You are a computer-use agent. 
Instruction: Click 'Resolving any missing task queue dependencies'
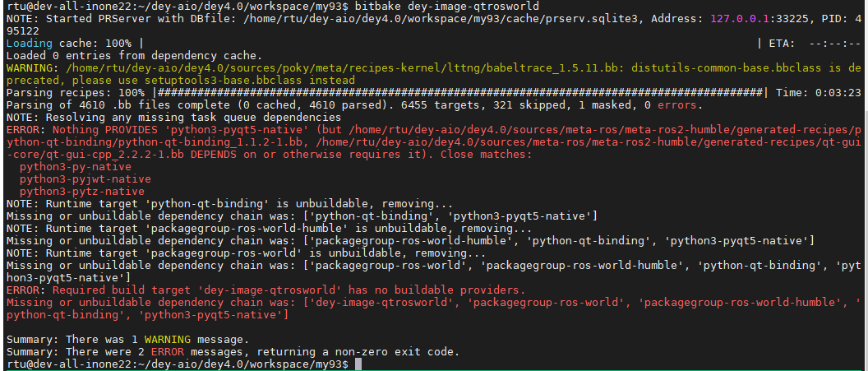(x=193, y=118)
